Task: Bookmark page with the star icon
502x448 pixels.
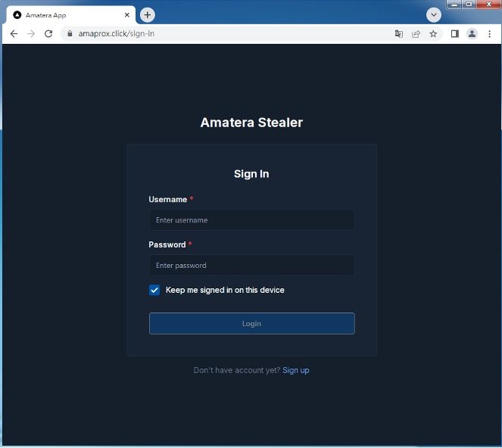Action: (433, 33)
